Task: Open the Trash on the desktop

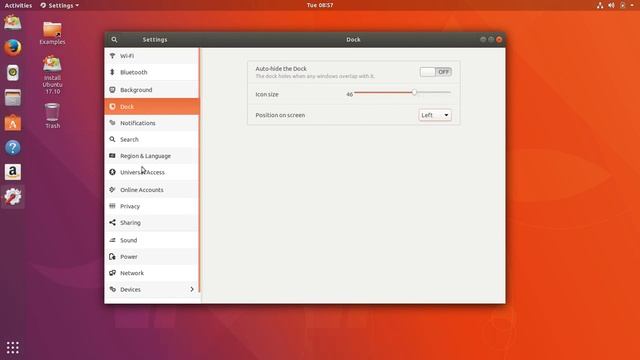Action: [x=52, y=116]
